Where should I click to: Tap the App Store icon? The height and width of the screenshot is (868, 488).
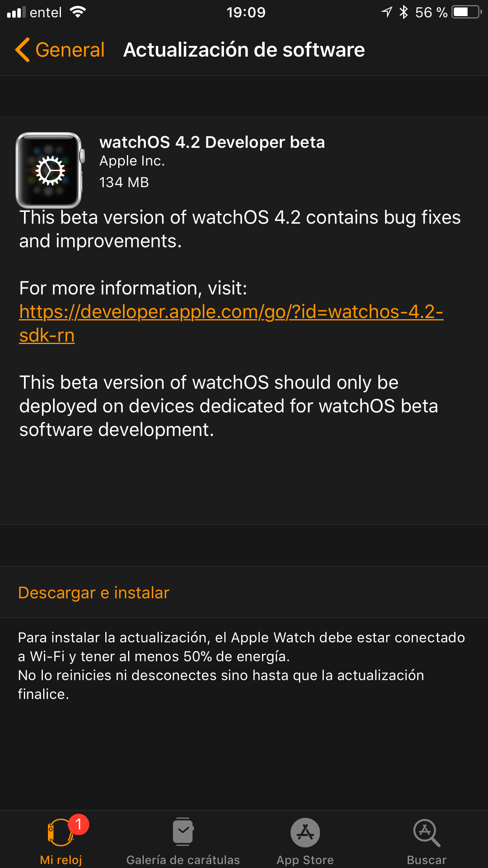(x=305, y=833)
